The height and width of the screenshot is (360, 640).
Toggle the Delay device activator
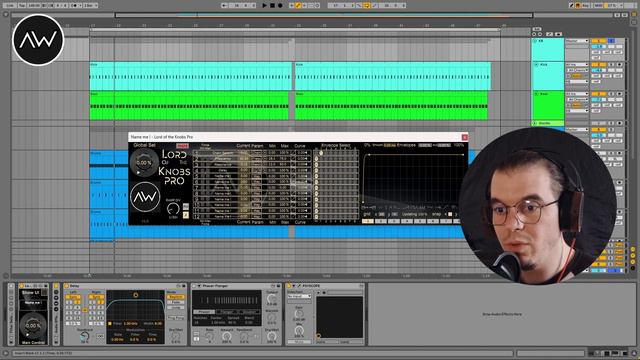pyautogui.click(x=67, y=286)
